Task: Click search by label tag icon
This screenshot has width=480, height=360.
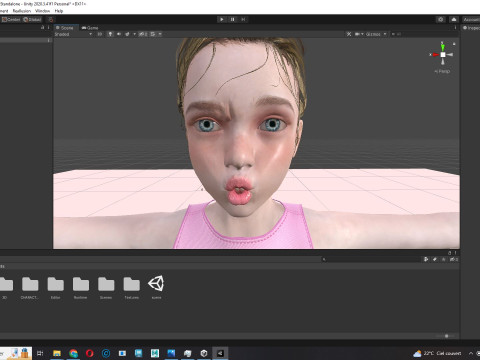Action: pyautogui.click(x=435, y=259)
